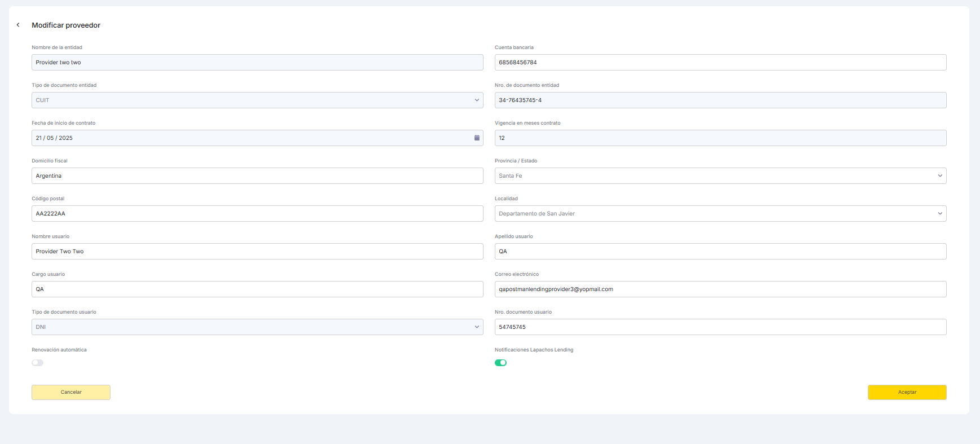This screenshot has height=444, width=980.
Task: Disable the Notificaciones Lapachos Lending toggle
Action: pos(500,363)
